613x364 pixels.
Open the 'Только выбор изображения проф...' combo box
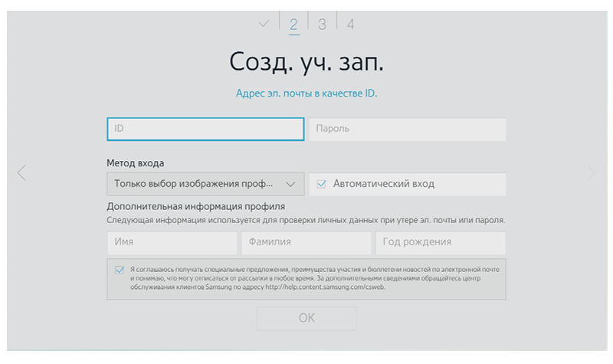tap(205, 184)
